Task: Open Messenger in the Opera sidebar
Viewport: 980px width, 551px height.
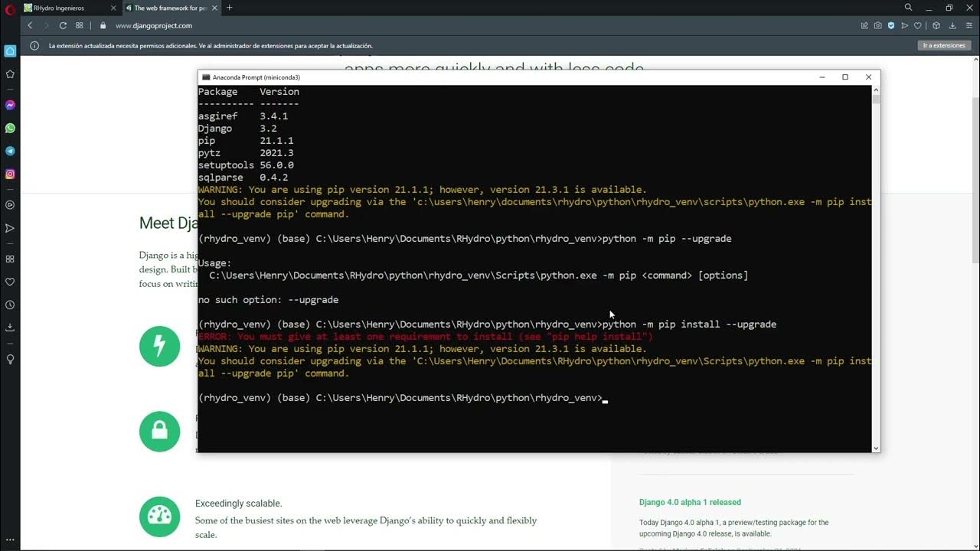Action: [x=10, y=105]
